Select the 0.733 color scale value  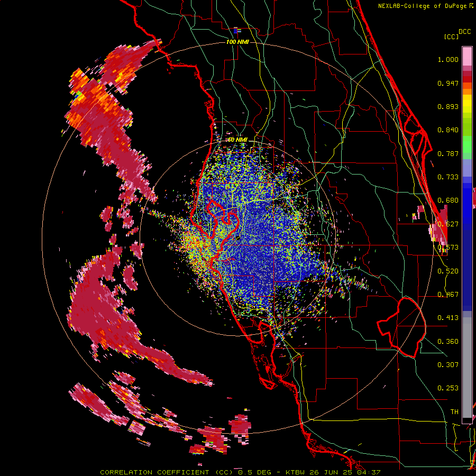(x=448, y=177)
